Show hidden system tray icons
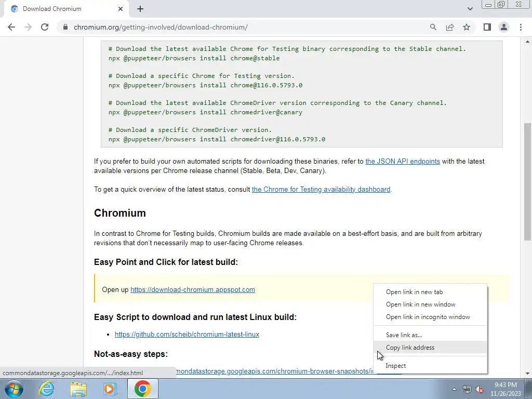The width and height of the screenshot is (532, 399). (x=454, y=389)
